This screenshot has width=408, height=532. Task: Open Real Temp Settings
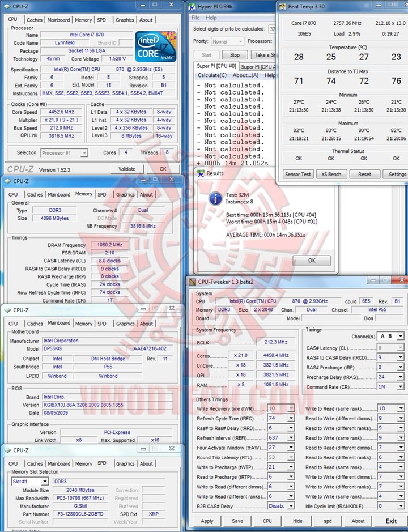pyautogui.click(x=396, y=175)
